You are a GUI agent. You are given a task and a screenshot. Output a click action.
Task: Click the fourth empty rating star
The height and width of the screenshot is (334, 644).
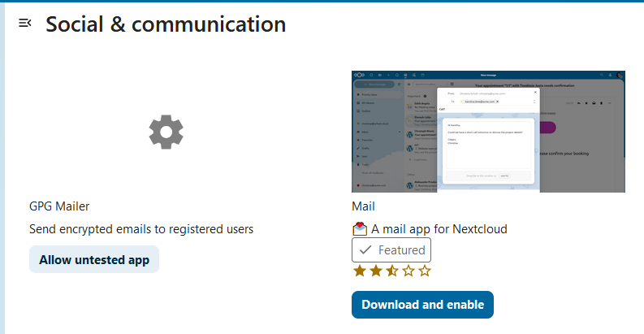pos(408,271)
